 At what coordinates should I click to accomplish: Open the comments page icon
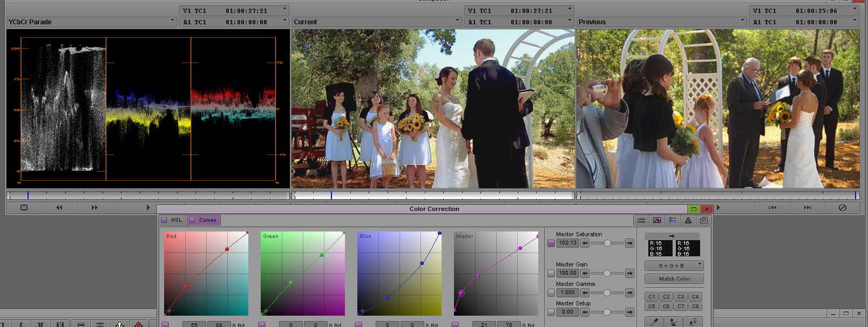click(703, 220)
